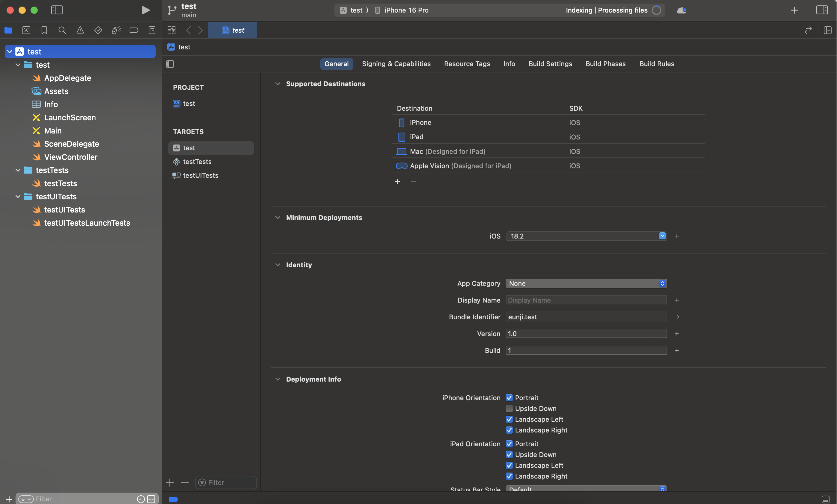837x504 pixels.
Task: Open the Breakpoint navigator icon
Action: (134, 30)
